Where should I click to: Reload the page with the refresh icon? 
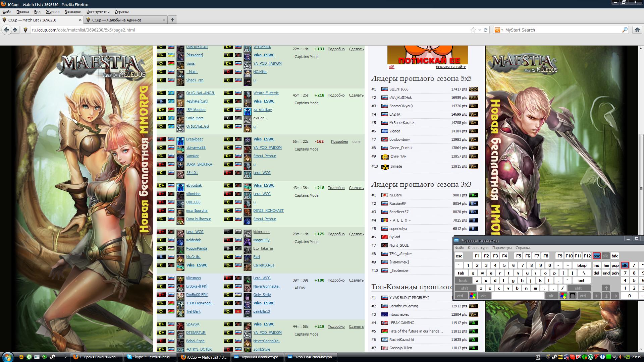pyautogui.click(x=485, y=30)
